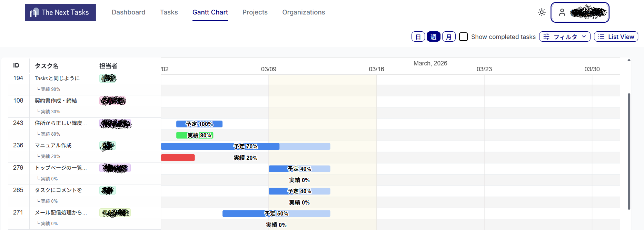The width and height of the screenshot is (644, 230).
Task: Click ID 279 cell
Action: pyautogui.click(x=18, y=168)
